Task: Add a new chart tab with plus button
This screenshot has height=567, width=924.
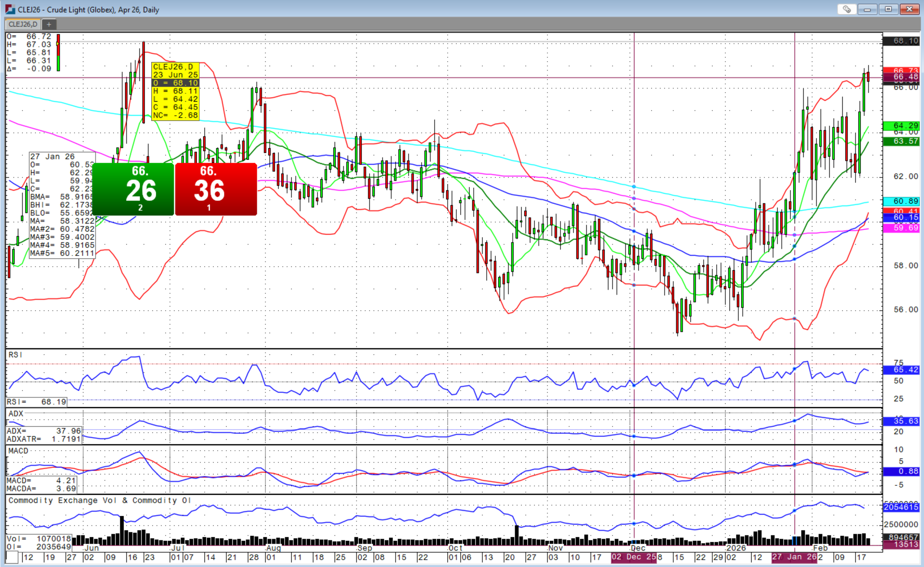Action: [x=49, y=24]
